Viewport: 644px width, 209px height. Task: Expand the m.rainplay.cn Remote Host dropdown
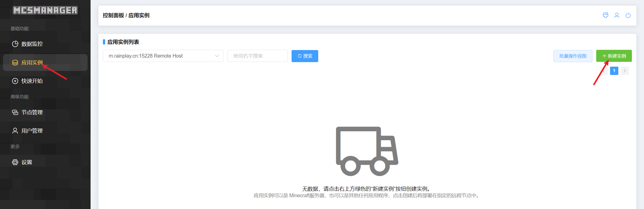(x=163, y=56)
